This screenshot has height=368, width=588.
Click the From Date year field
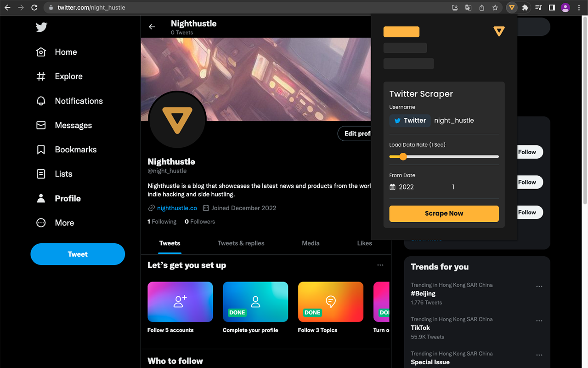tap(406, 187)
